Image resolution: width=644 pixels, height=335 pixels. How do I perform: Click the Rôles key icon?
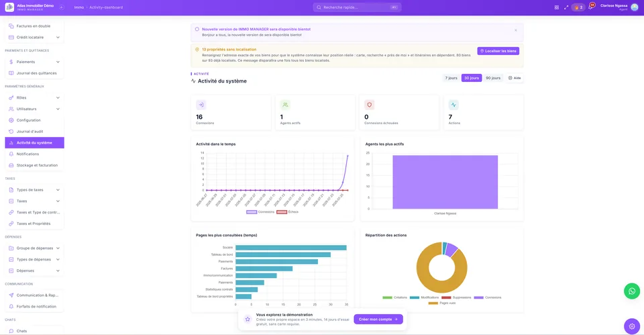click(11, 98)
